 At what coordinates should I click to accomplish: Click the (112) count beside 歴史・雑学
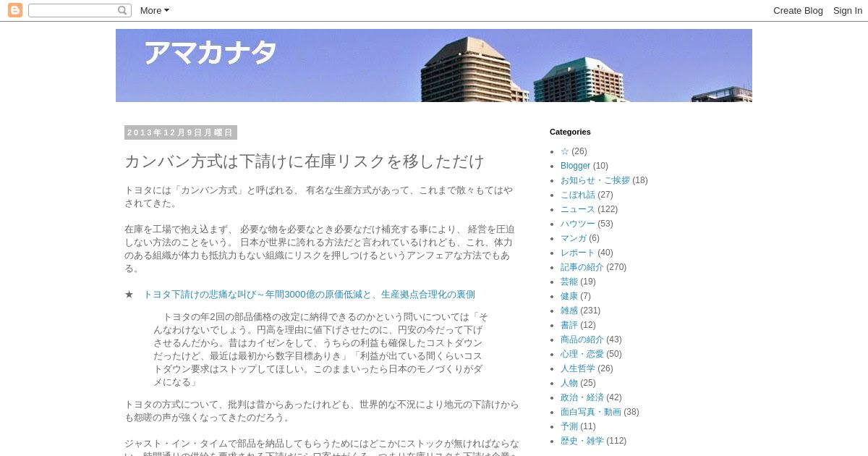point(616,441)
